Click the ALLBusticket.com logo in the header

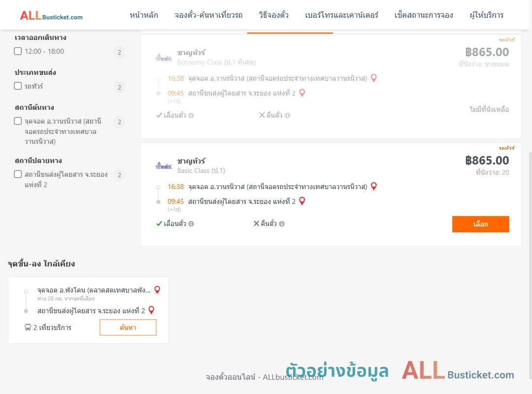pos(51,16)
